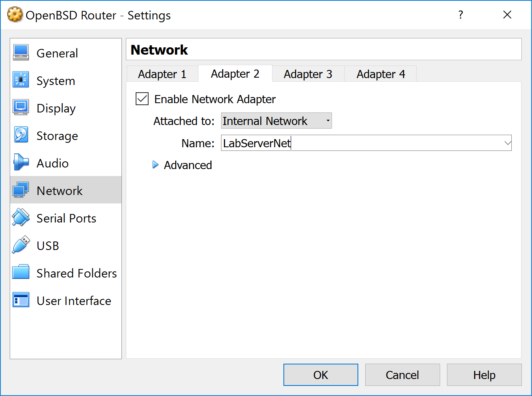
Task: Uncheck Enable Network Adapter
Action: (x=142, y=99)
